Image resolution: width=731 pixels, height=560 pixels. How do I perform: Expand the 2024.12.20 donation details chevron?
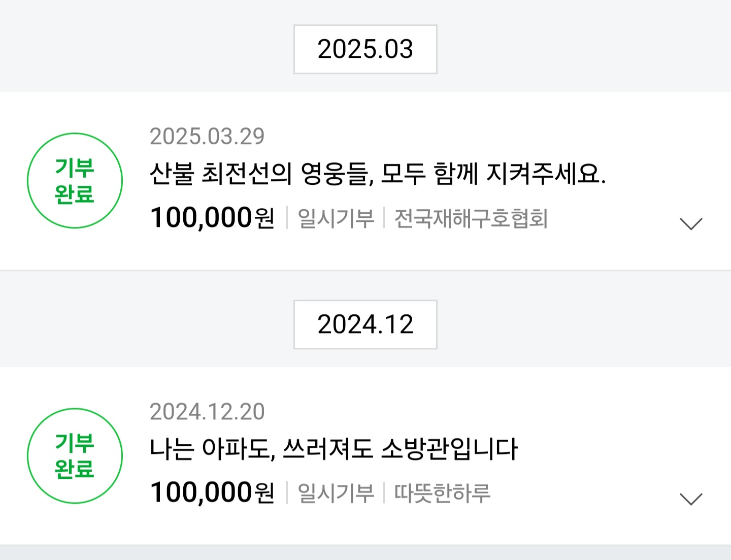pyautogui.click(x=690, y=499)
